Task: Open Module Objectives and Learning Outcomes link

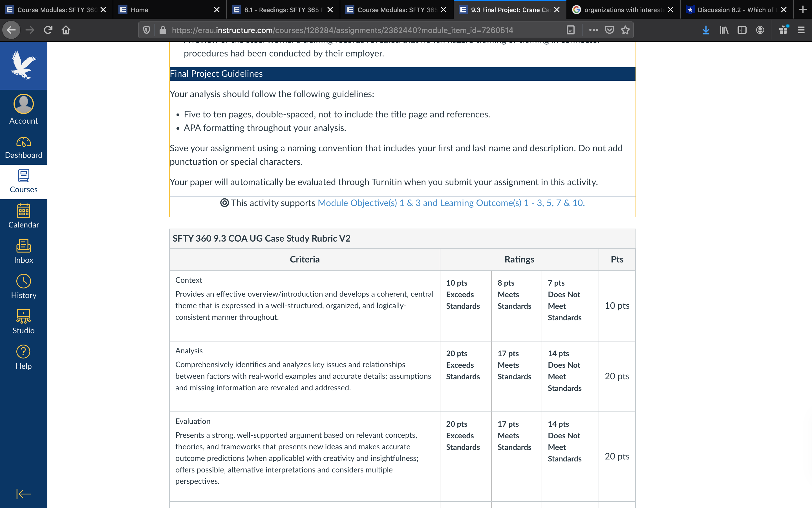Action: coord(451,203)
